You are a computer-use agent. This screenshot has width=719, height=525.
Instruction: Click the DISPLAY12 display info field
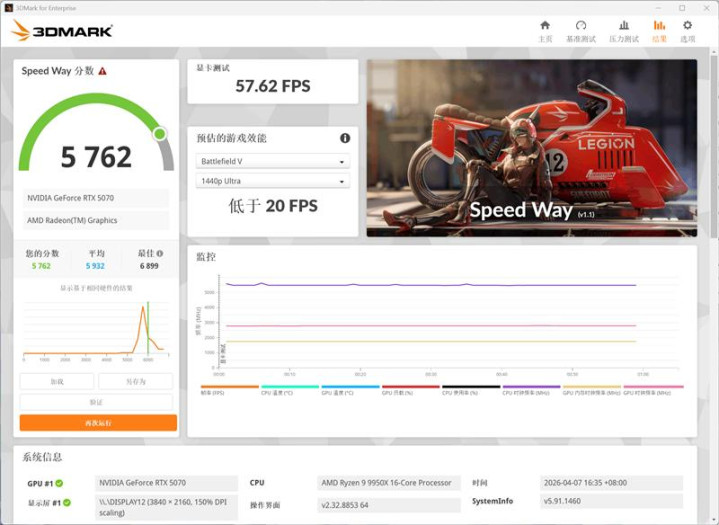click(166, 507)
